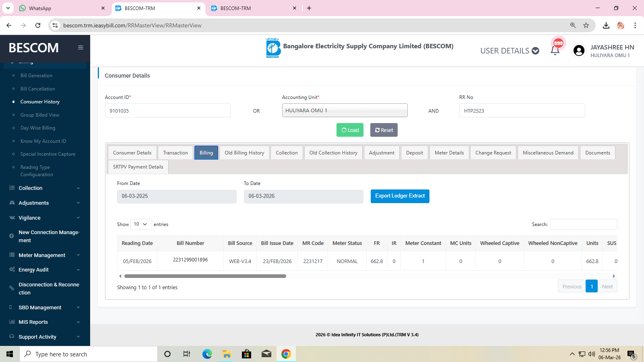The width and height of the screenshot is (644, 362).
Task: Focus the RR No field
Action: 522,111
